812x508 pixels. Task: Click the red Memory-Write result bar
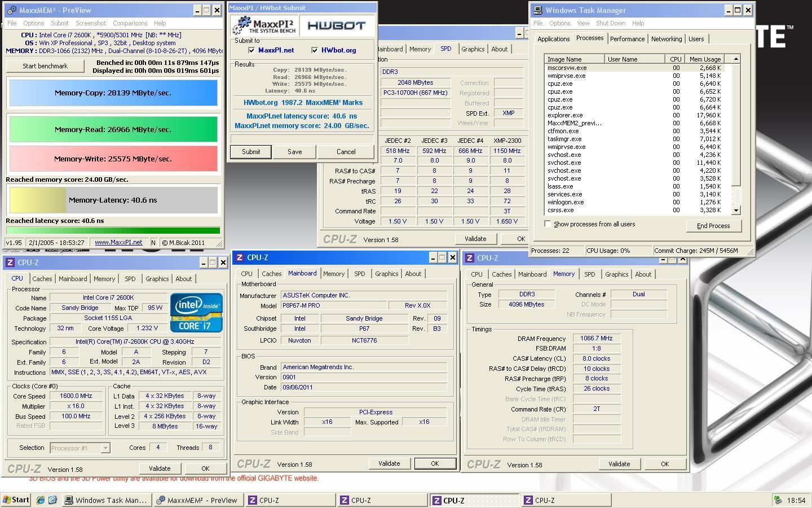coord(113,159)
